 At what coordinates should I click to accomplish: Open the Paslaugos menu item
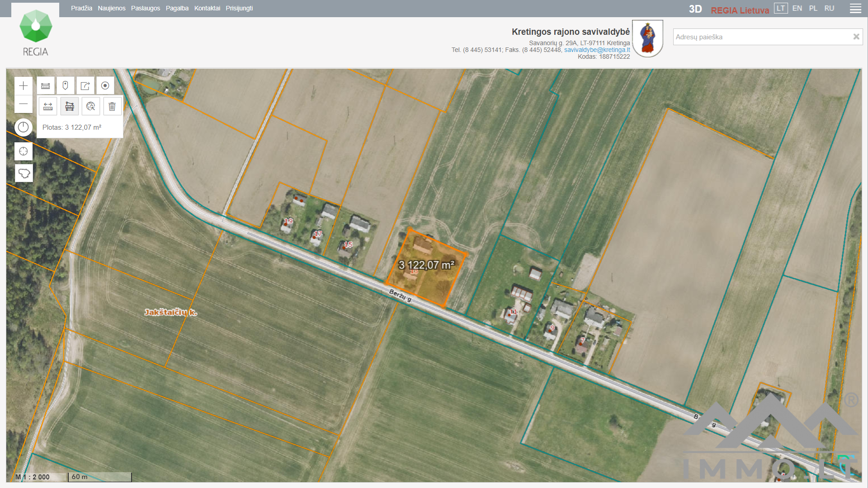(146, 8)
